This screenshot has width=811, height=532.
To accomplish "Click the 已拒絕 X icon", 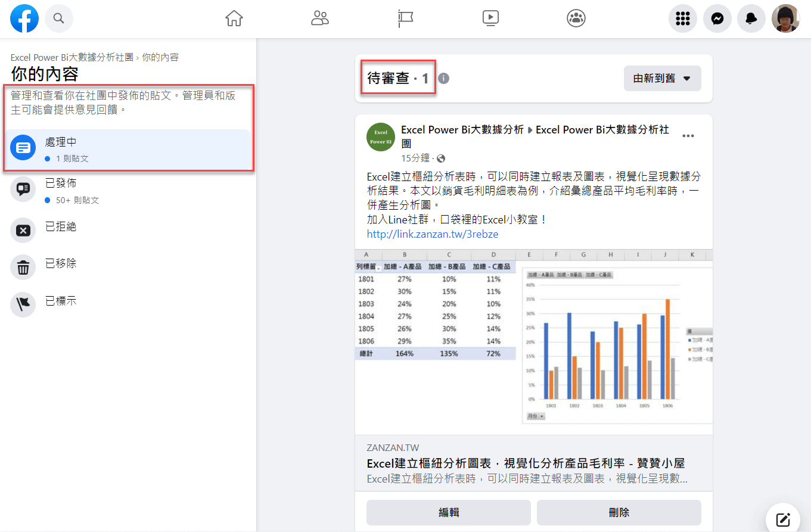I will 23,230.
